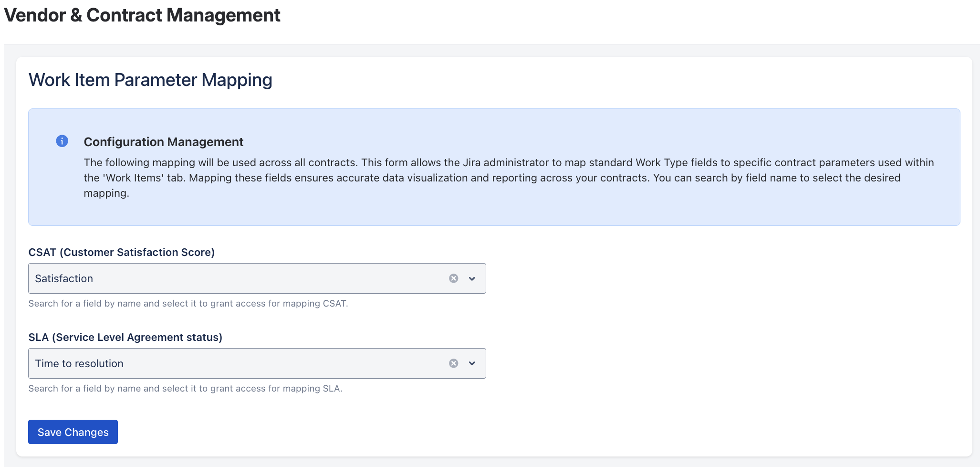Image resolution: width=980 pixels, height=467 pixels.
Task: Expand the CSAT field dropdown chevron
Action: pos(472,278)
